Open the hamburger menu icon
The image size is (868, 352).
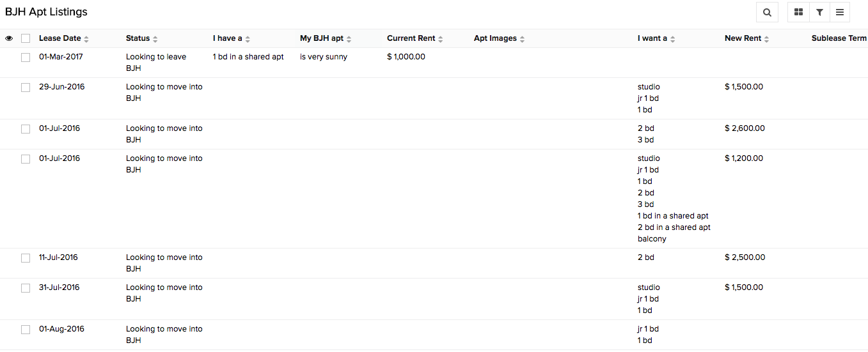pyautogui.click(x=840, y=12)
